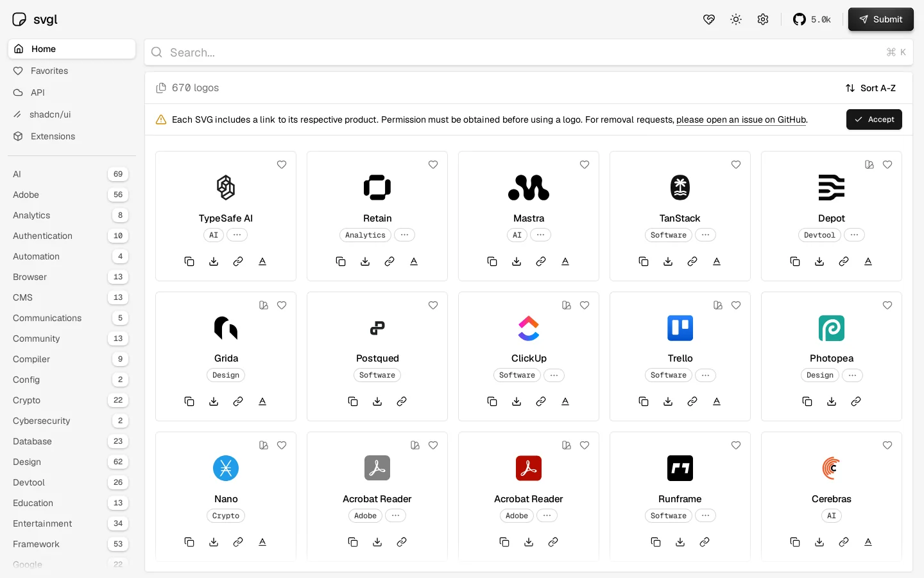Copy the Trello SVG
Screen dimensions: 924x578
[x=644, y=401]
